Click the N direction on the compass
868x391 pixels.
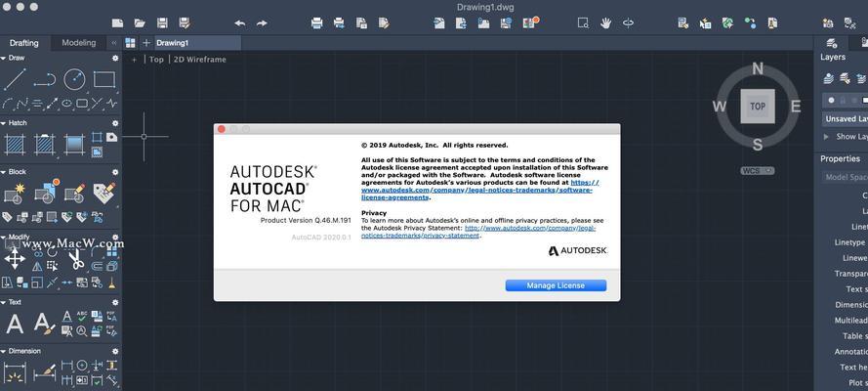click(758, 68)
